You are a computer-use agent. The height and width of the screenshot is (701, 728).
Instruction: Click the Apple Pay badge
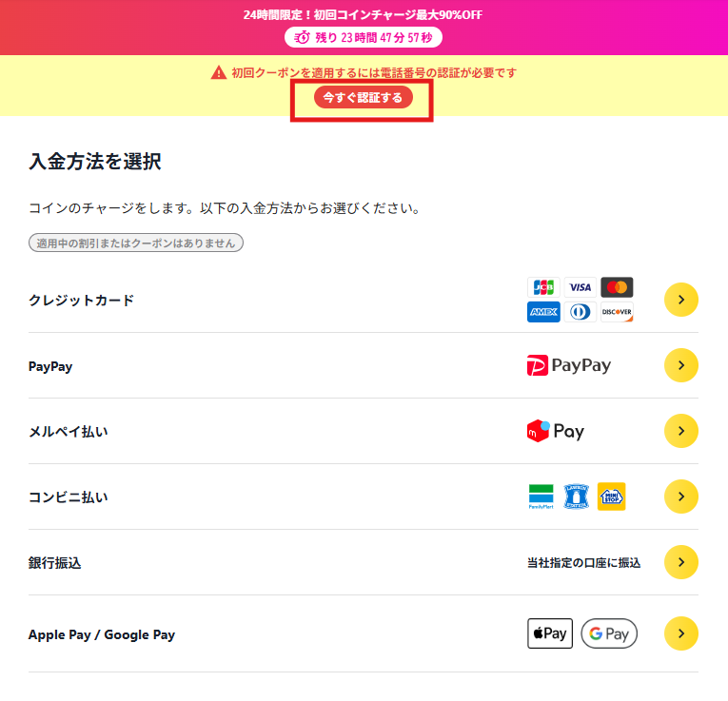tap(550, 633)
